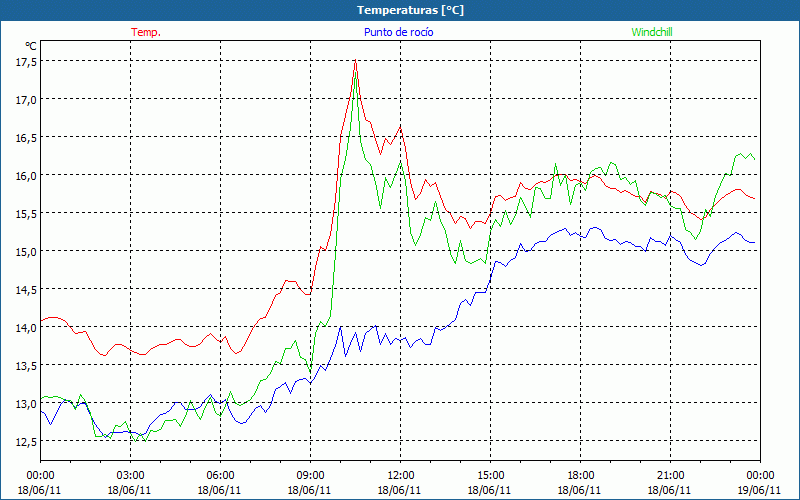
Task: Click the 13,5 y-axis value
Action: pos(27,365)
